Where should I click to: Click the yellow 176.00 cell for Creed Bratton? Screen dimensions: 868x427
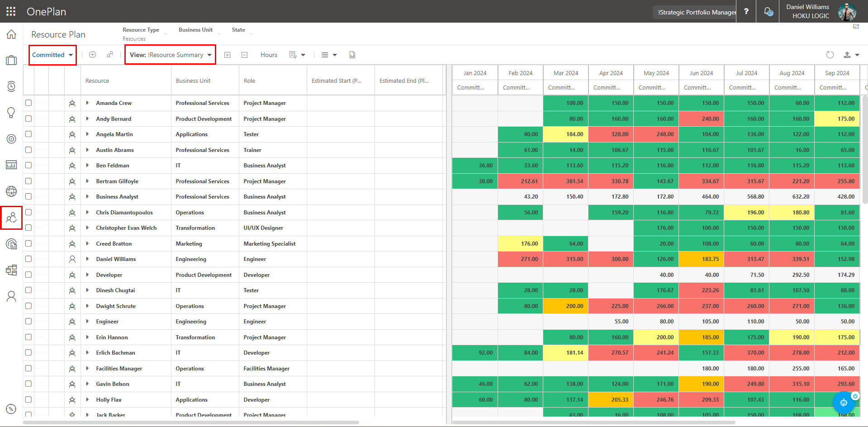pyautogui.click(x=520, y=243)
